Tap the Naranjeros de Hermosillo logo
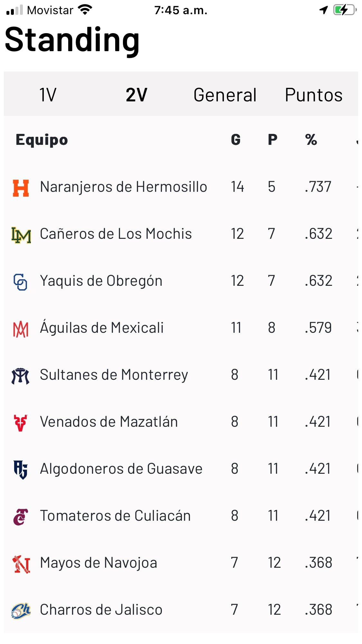The image size is (362, 644). tap(21, 188)
